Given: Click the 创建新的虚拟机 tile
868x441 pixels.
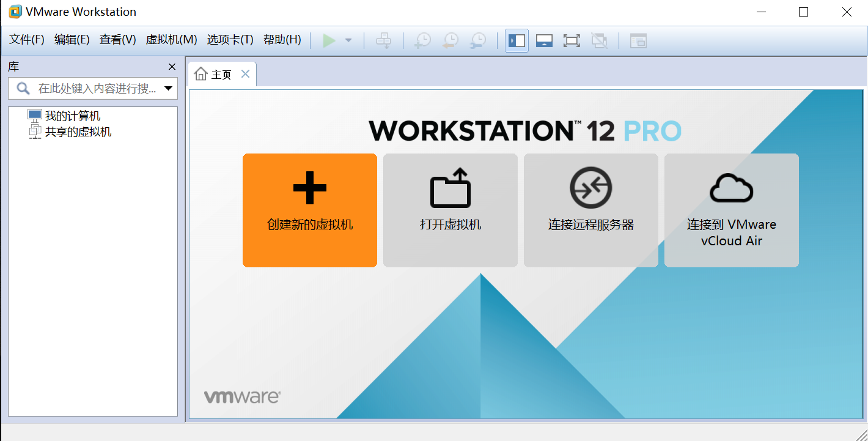Looking at the screenshot, I should pyautogui.click(x=310, y=210).
